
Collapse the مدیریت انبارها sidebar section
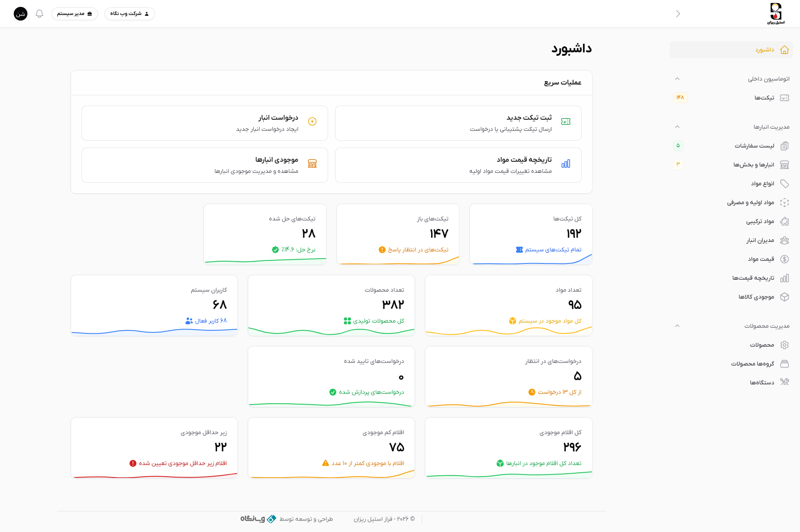(x=677, y=127)
